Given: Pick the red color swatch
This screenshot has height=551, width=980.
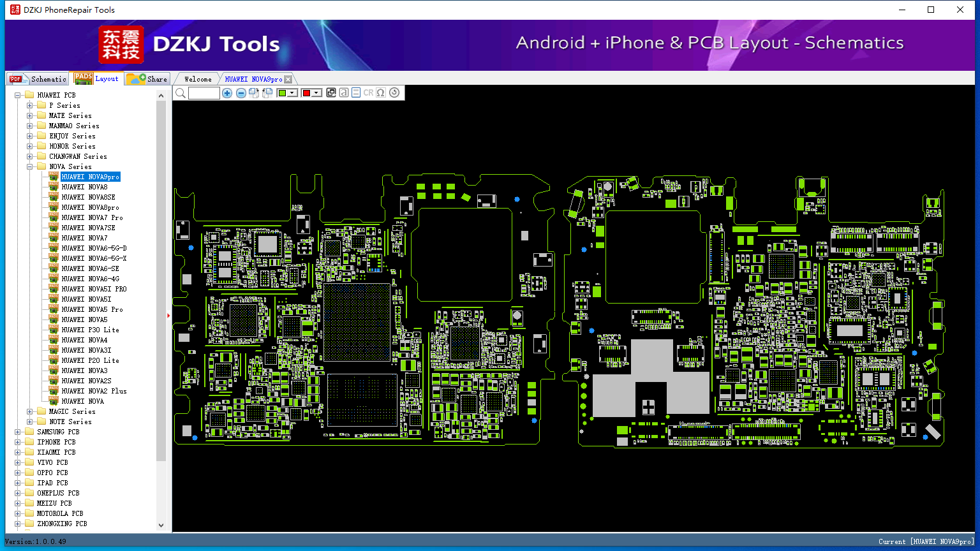Looking at the screenshot, I should [x=306, y=93].
